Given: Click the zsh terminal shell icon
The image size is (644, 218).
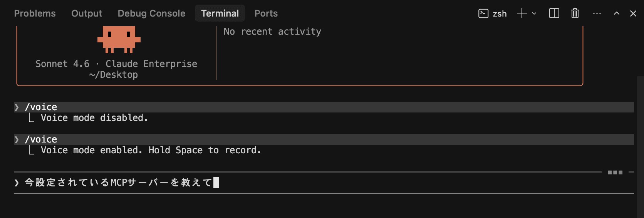Looking at the screenshot, I should (483, 13).
